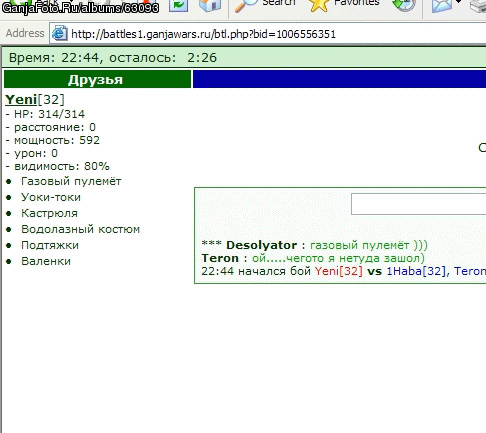Click '22:44 начался бой' log text
This screenshot has height=433, width=486.
(x=256, y=271)
